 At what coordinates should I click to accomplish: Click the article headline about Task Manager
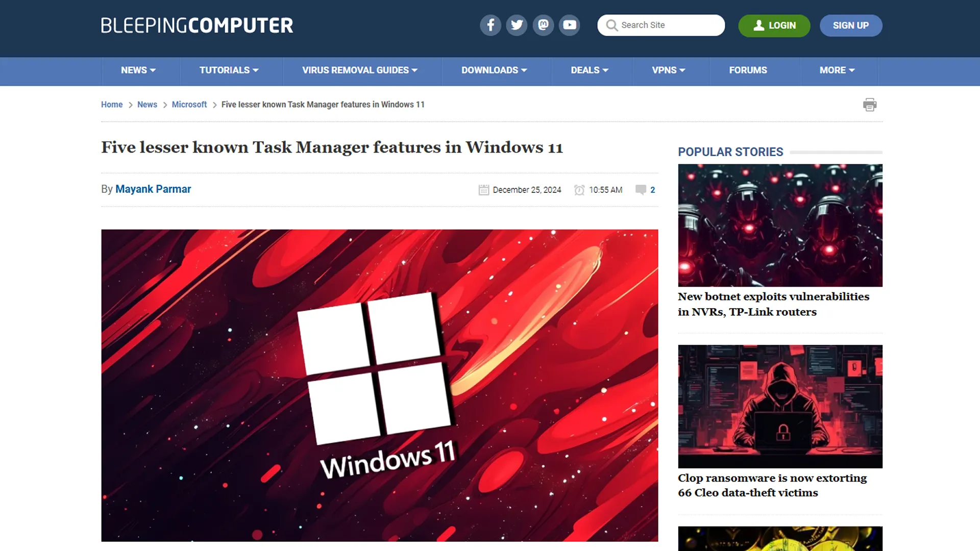332,147
